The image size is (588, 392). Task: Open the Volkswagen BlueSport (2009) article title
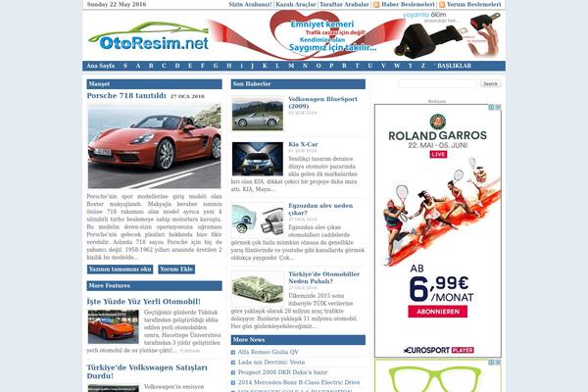[x=322, y=102]
